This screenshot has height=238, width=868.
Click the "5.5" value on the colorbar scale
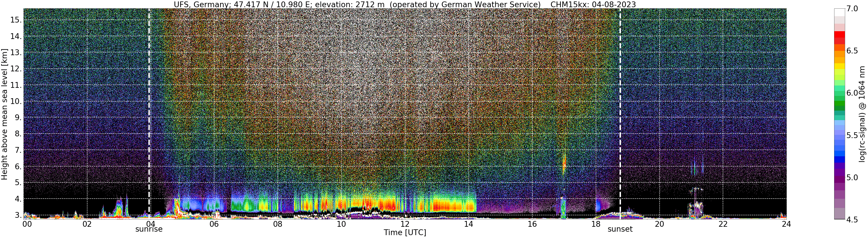pyautogui.click(x=852, y=135)
